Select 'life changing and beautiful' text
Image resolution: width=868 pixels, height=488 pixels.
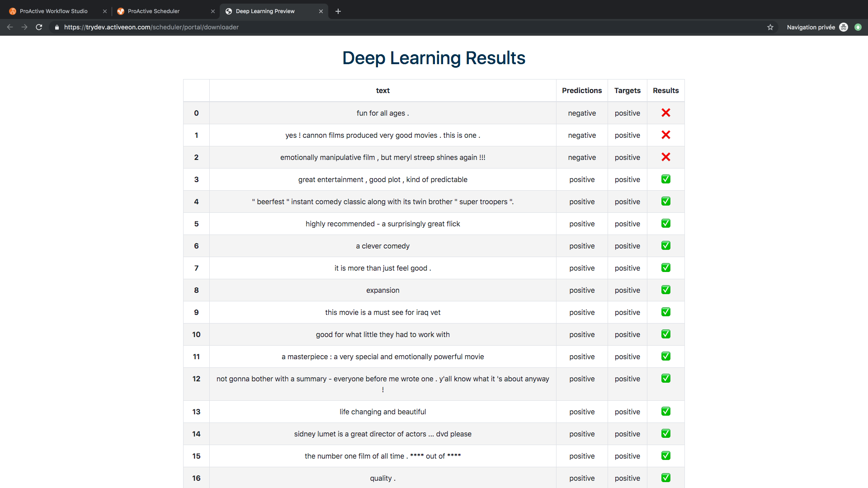click(x=383, y=412)
